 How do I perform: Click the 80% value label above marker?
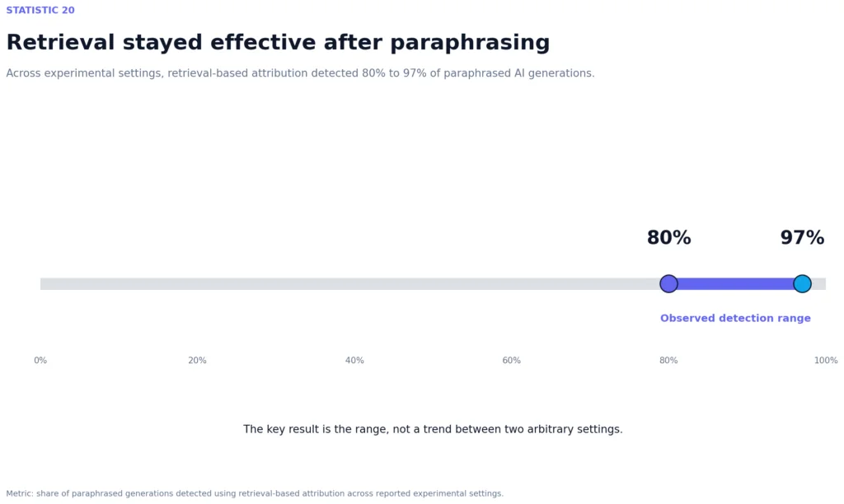click(x=668, y=238)
